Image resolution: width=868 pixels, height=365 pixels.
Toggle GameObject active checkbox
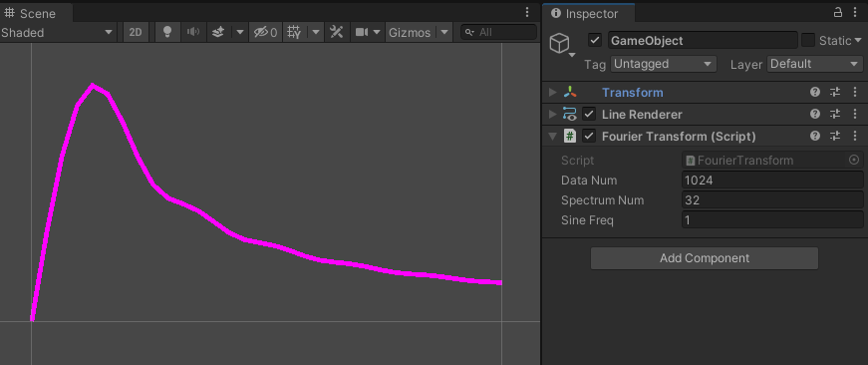tap(595, 41)
